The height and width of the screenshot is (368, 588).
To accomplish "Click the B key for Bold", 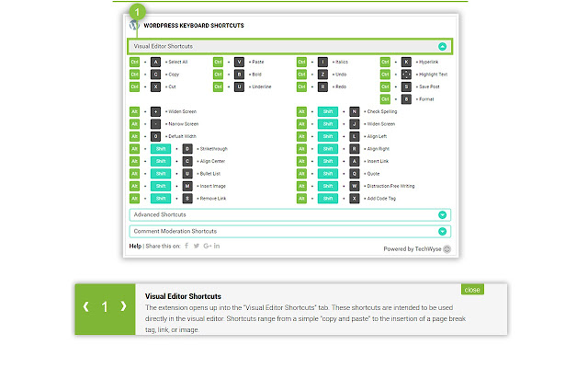I will pyautogui.click(x=239, y=75).
